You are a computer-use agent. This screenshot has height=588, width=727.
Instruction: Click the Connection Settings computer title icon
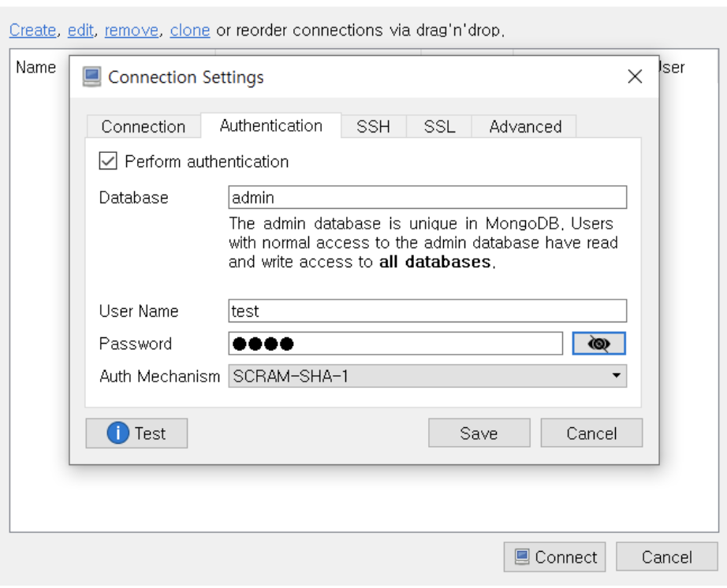pyautogui.click(x=91, y=77)
